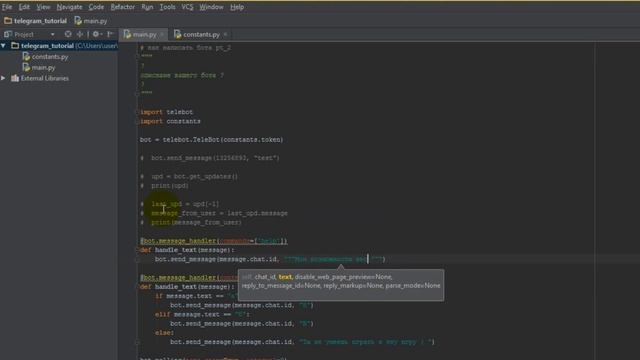
Task: Open the Window menu
Action: coord(211,7)
